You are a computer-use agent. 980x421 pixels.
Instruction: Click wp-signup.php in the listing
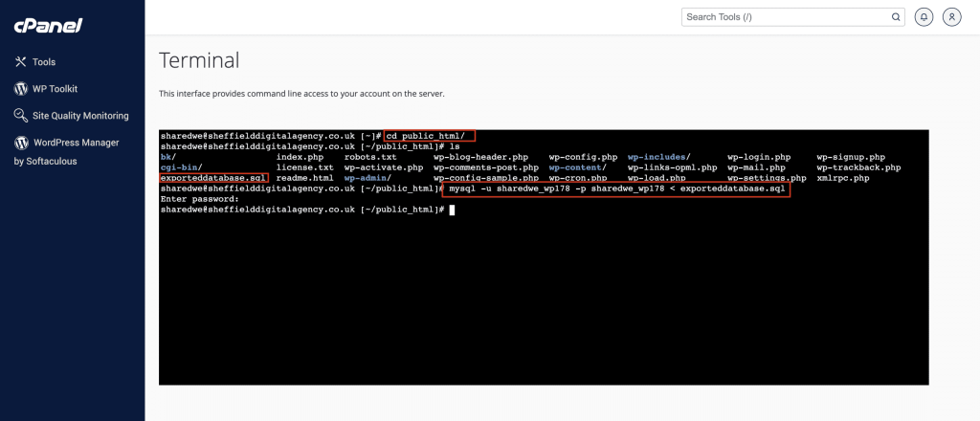click(851, 157)
